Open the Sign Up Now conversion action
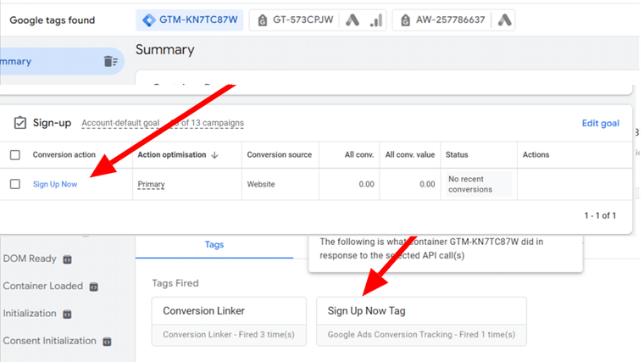644x362 pixels. click(55, 184)
